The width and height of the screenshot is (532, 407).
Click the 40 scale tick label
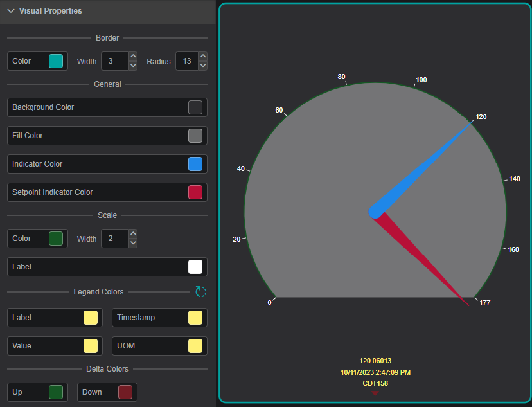pos(240,168)
